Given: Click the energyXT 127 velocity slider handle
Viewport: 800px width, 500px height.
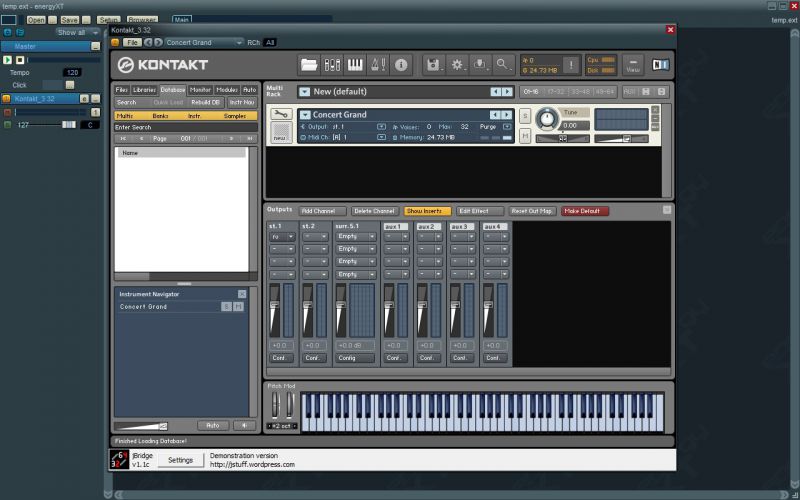Looking at the screenshot, I should click(68, 124).
